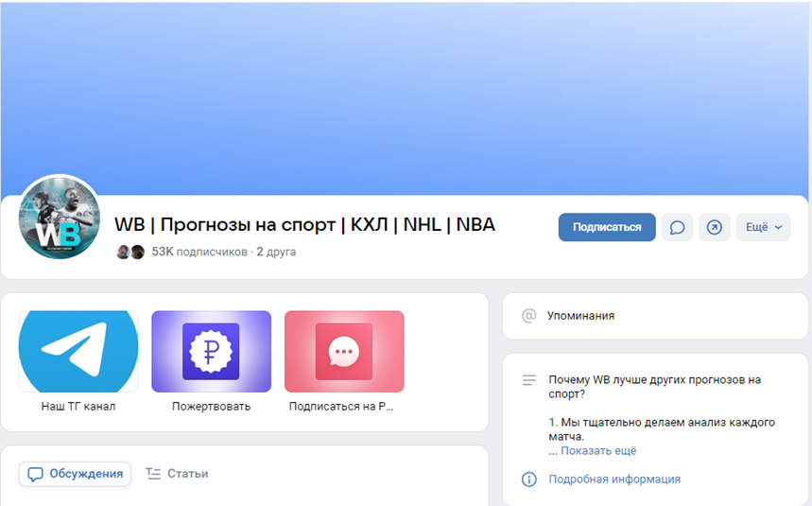Viewport: 812px width, 506px height.
Task: Click the community title WB | Прогнозы на спорт
Action: [304, 224]
